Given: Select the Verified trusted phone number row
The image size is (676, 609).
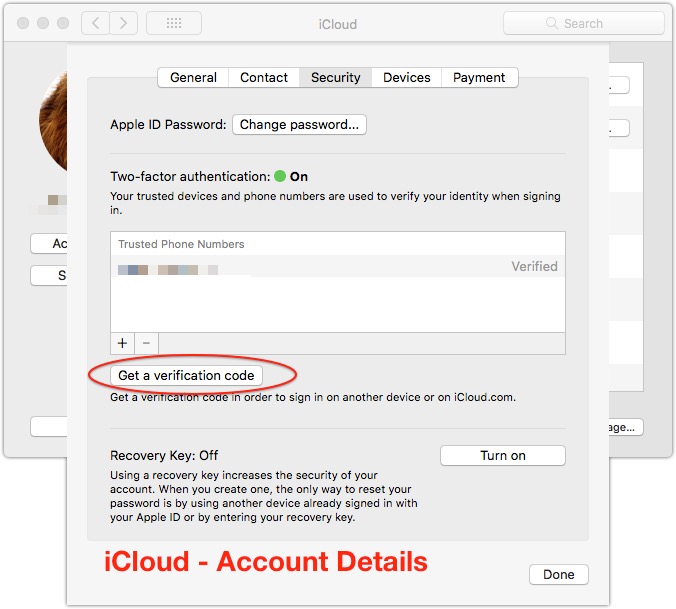Looking at the screenshot, I should tap(338, 267).
